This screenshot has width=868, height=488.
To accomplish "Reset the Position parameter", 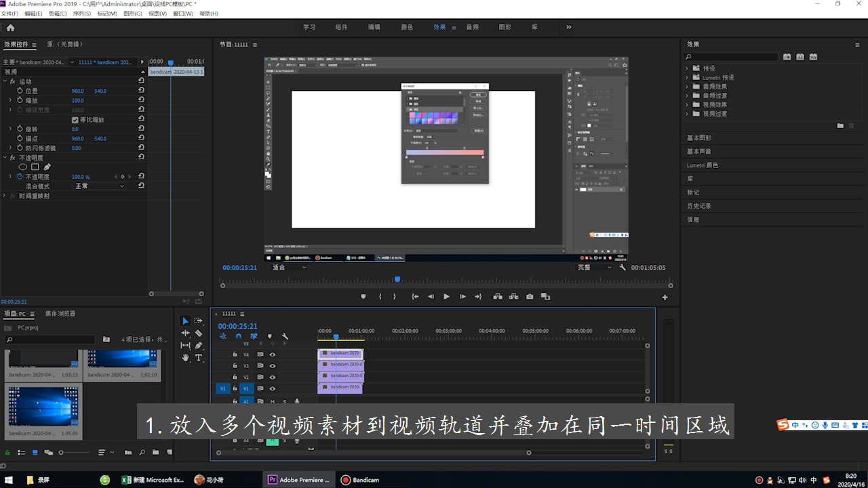I will point(141,90).
